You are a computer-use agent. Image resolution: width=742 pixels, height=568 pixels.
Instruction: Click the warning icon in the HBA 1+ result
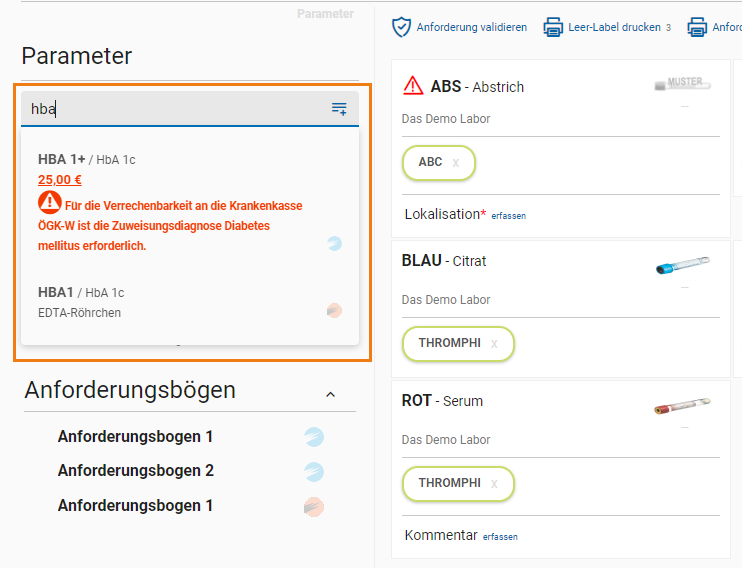point(50,203)
